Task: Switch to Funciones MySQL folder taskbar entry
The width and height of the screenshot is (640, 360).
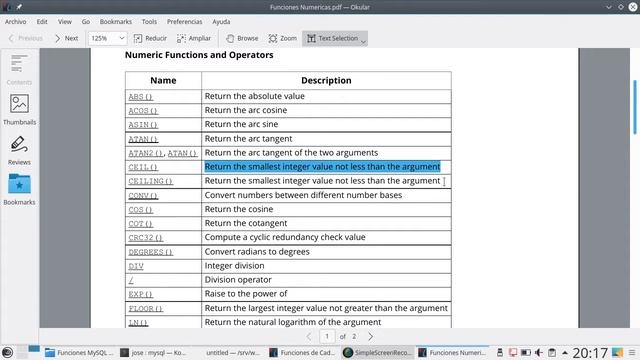Action: tap(79, 353)
